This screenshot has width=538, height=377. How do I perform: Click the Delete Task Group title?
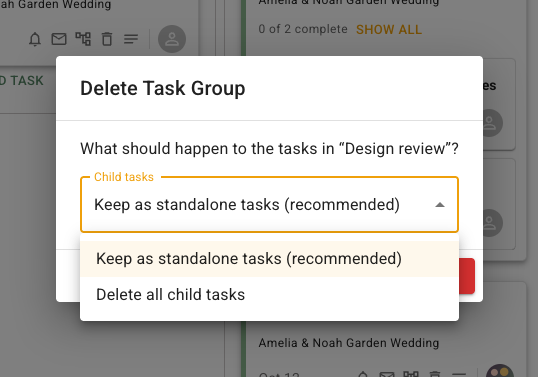click(163, 89)
